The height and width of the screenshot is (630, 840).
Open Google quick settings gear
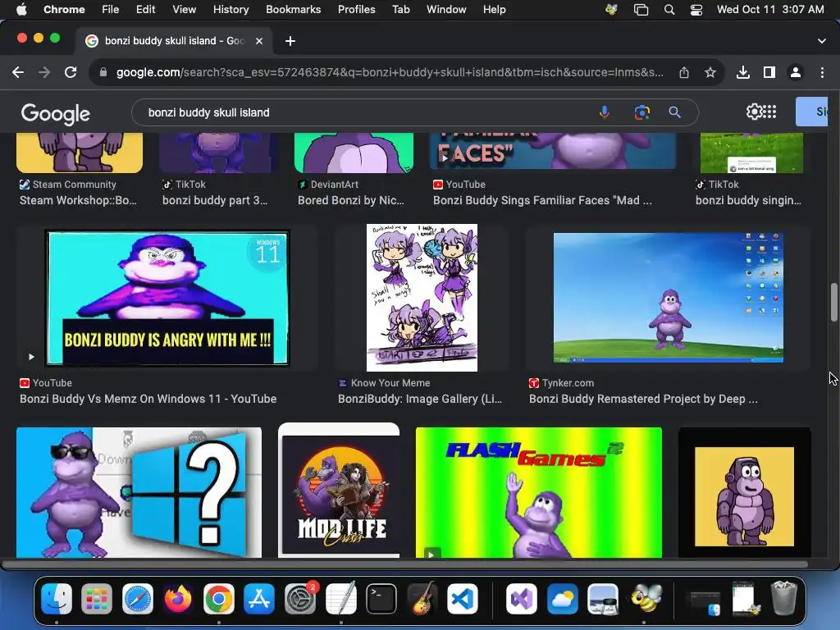tap(754, 112)
